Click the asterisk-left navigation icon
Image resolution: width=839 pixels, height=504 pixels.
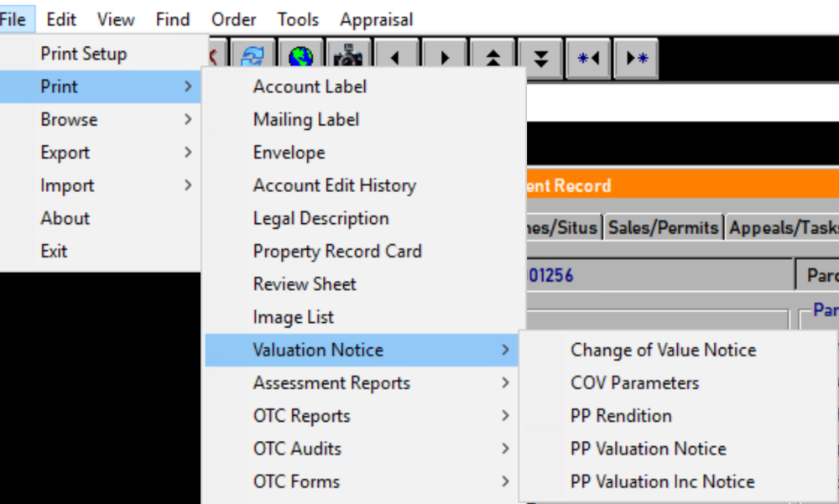[587, 57]
